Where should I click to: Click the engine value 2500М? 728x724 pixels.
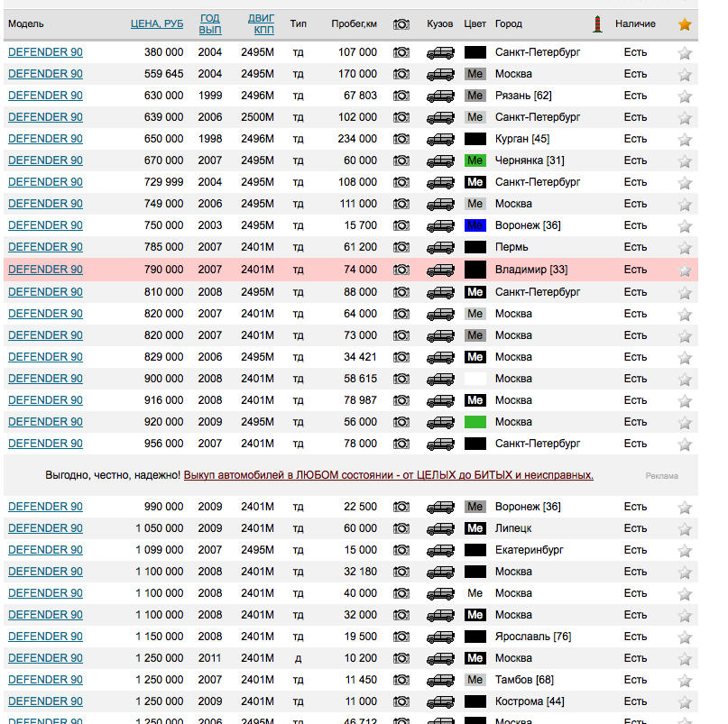pos(257,117)
